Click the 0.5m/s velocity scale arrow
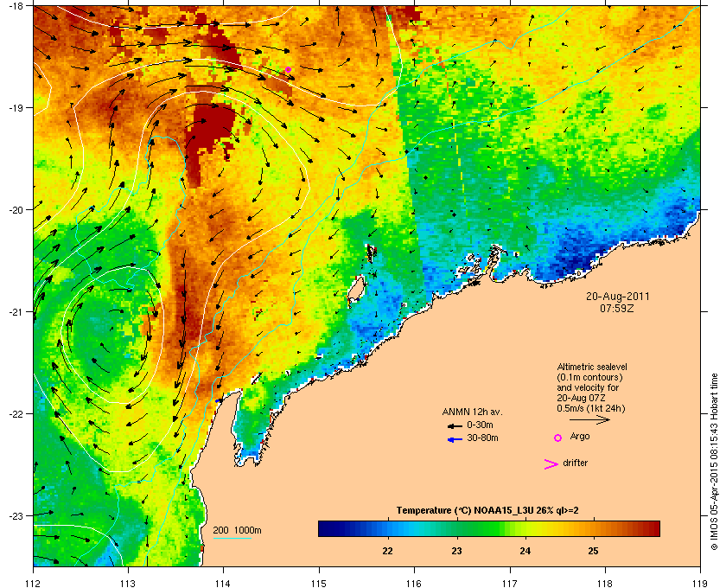 click(589, 419)
